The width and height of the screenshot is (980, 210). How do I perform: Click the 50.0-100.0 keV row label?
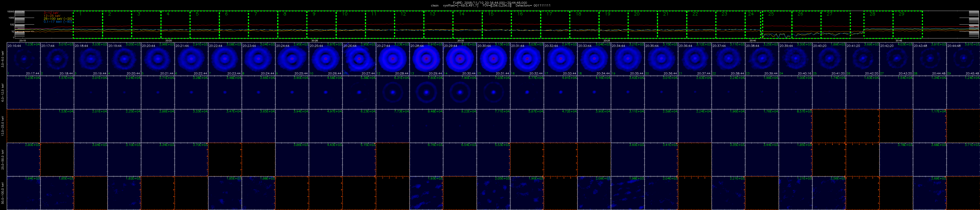click(3, 193)
